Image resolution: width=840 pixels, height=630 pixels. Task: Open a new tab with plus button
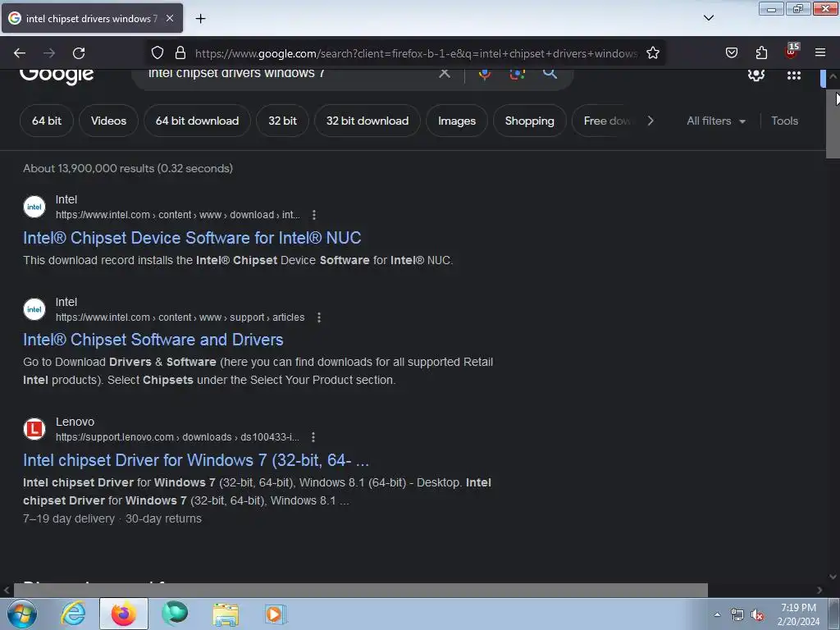(x=200, y=19)
